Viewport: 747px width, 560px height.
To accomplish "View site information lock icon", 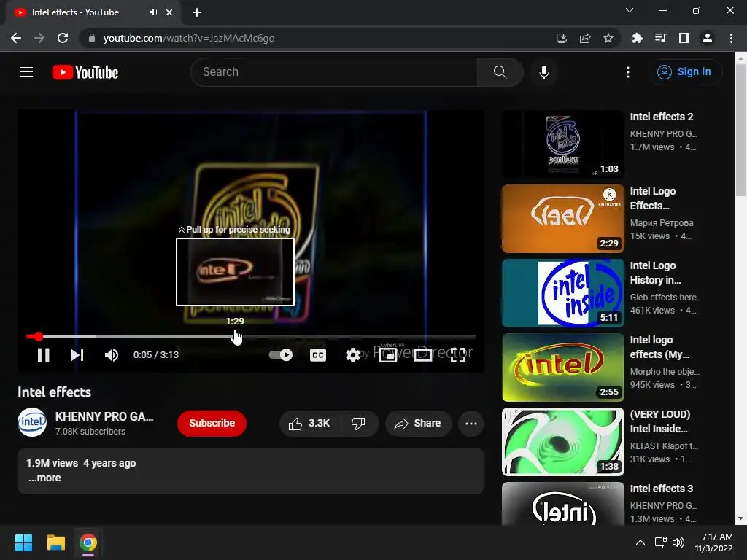I will point(92,38).
